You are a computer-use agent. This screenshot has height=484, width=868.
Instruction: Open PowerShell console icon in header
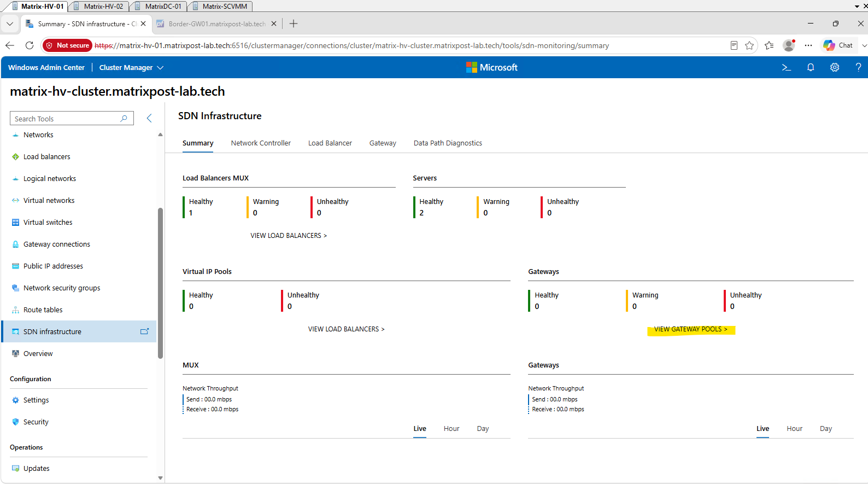[x=786, y=67]
